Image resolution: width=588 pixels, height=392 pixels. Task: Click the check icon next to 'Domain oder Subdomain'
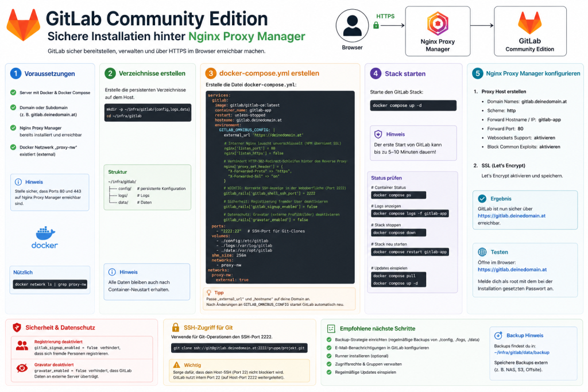13,107
